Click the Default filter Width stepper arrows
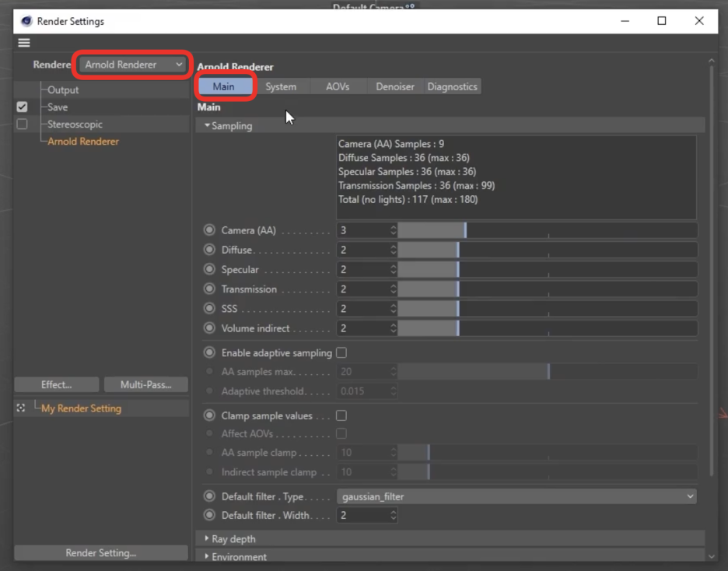This screenshot has height=571, width=728. (394, 515)
